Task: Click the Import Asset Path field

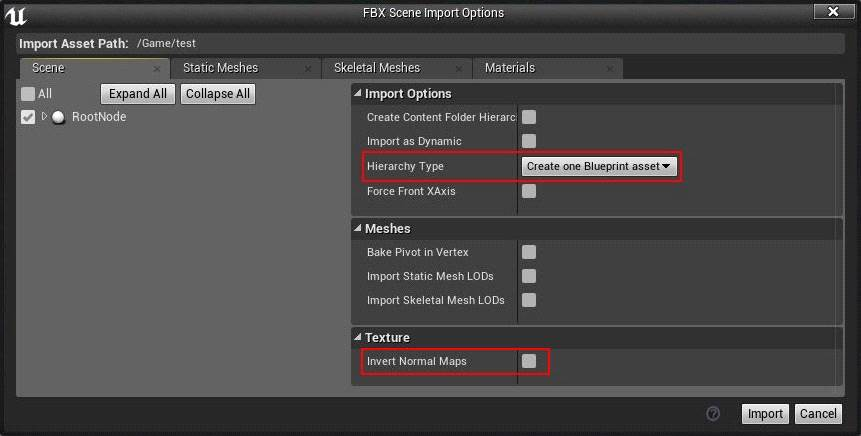Action: (x=480, y=44)
